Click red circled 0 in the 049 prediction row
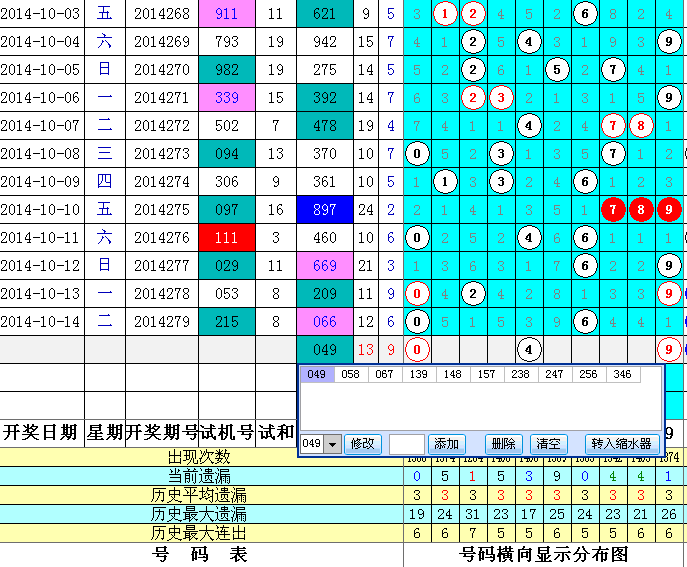Image resolution: width=687 pixels, height=567 pixels. (416, 350)
